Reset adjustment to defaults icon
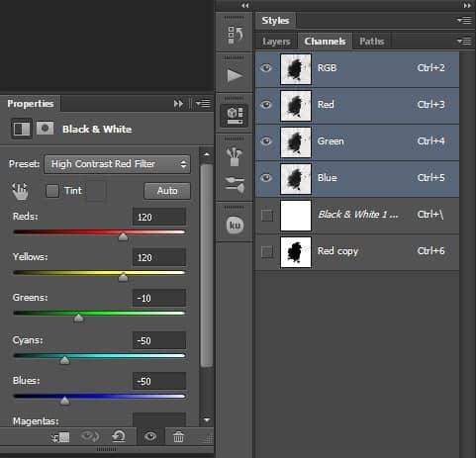The width and height of the screenshot is (476, 458). click(x=119, y=437)
